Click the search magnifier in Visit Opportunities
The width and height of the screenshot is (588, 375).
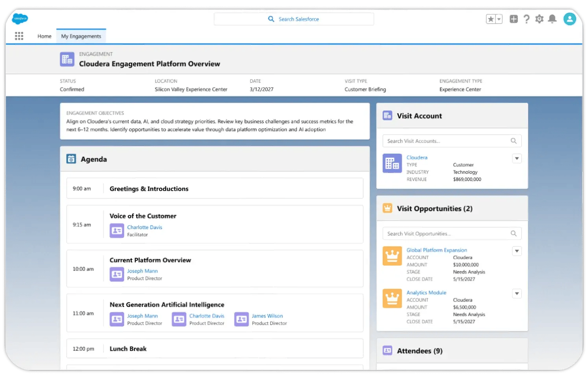click(514, 234)
